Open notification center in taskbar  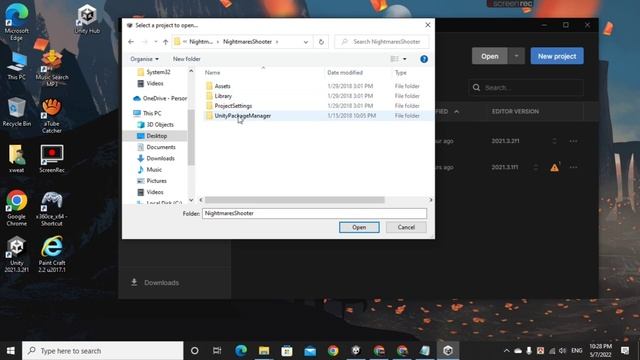(x=625, y=351)
